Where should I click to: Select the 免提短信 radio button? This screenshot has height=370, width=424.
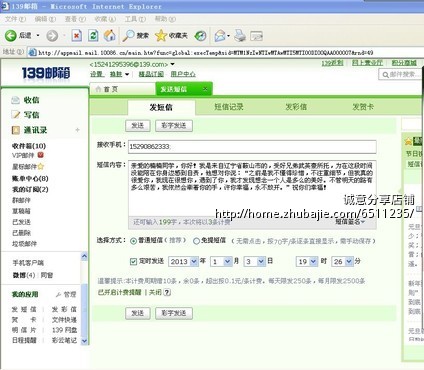(196, 241)
